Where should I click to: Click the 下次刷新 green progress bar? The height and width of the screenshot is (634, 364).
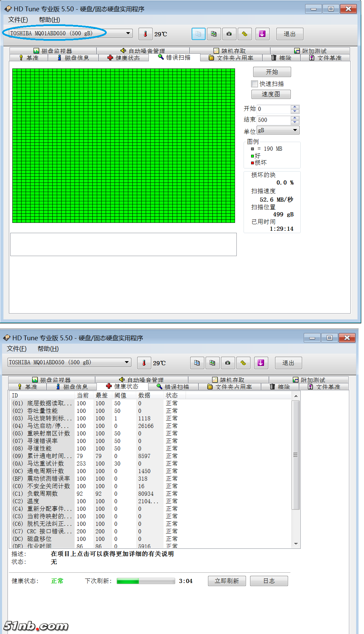[146, 581]
